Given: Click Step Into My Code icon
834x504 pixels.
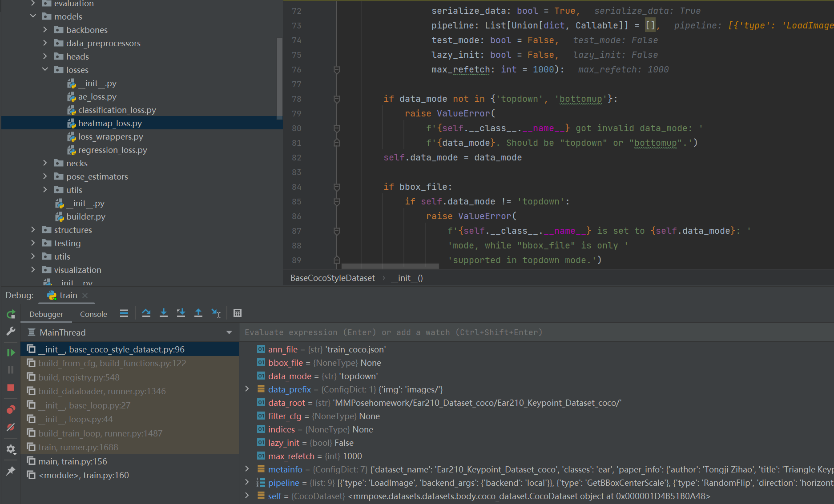Looking at the screenshot, I should pyautogui.click(x=181, y=313).
